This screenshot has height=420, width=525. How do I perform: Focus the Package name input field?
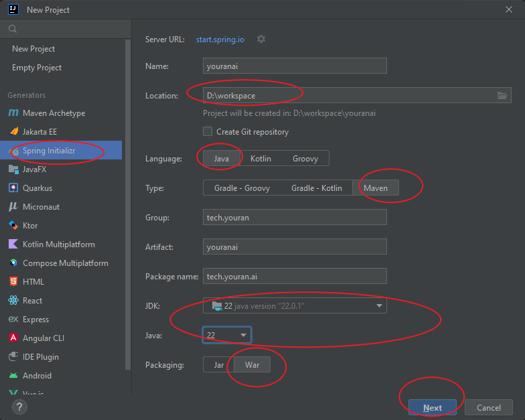tap(295, 276)
